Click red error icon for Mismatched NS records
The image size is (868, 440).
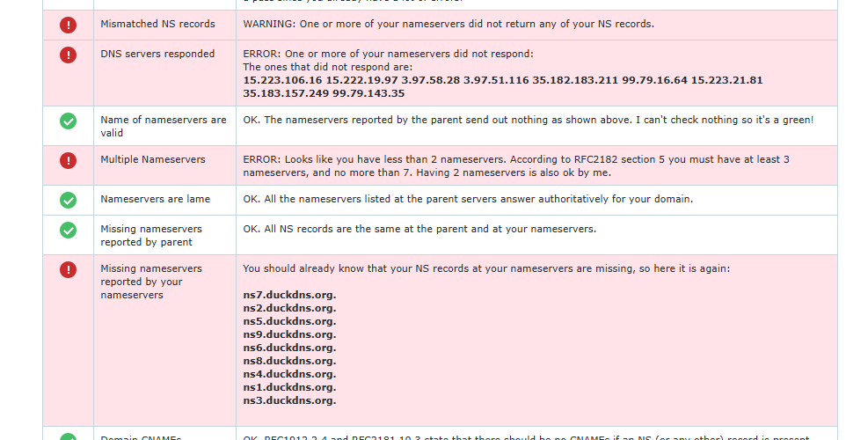click(68, 25)
